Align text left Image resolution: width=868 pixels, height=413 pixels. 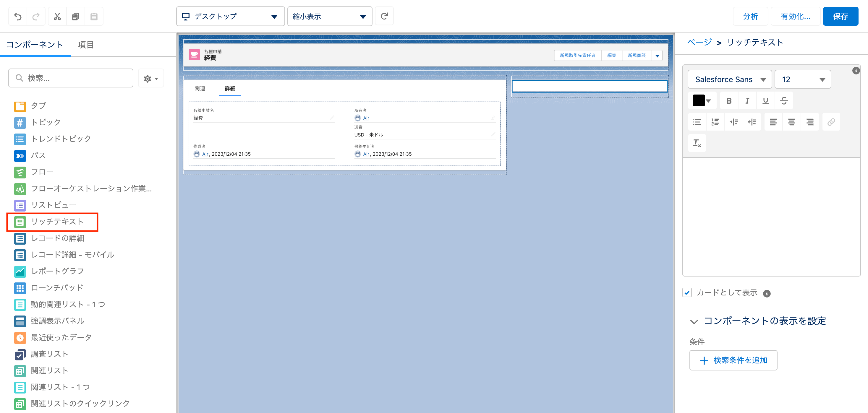tap(773, 122)
